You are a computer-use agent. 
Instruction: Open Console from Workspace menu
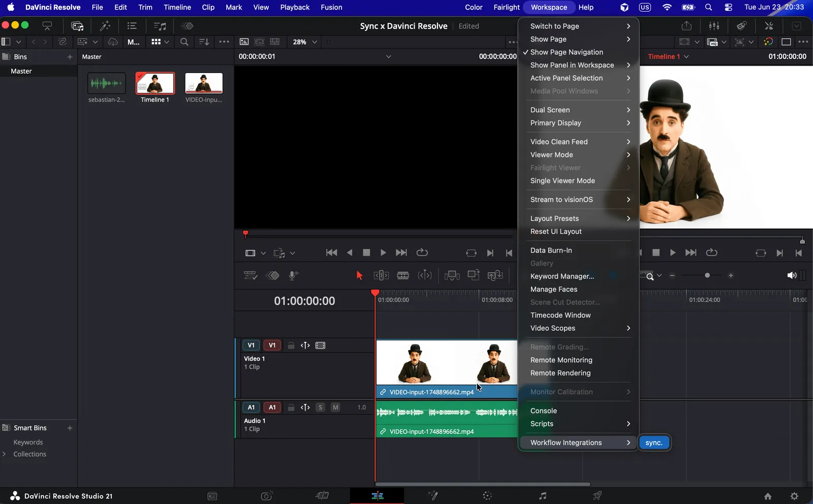tap(579, 411)
